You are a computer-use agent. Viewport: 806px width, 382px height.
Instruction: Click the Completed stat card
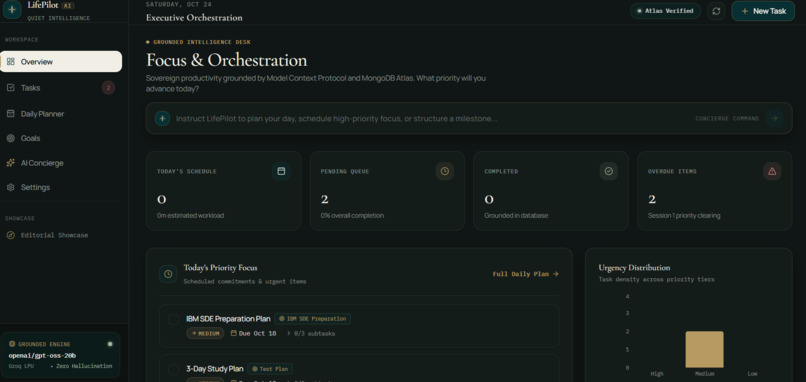click(x=551, y=191)
